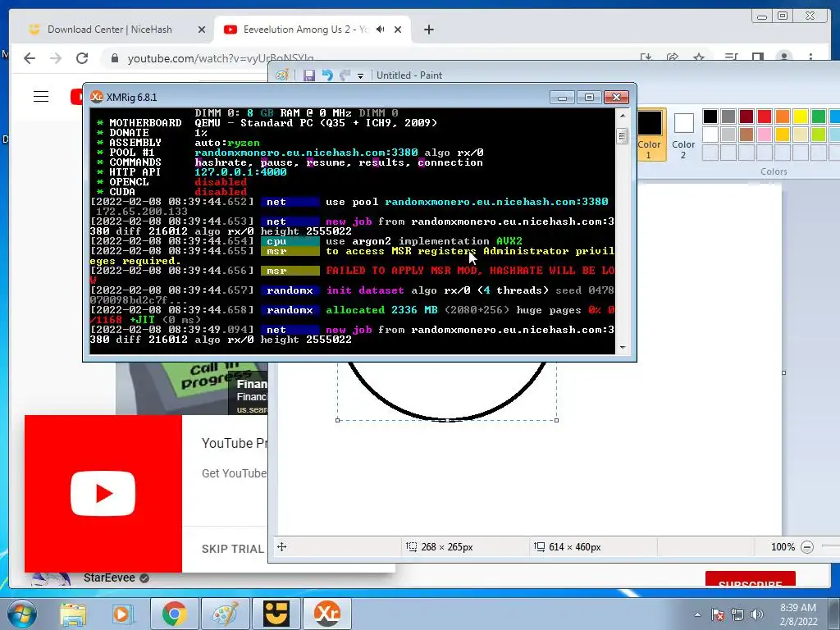Viewport: 840px width, 630px height.
Task: Open Windows Media Player from the taskbar
Action: pos(122,614)
